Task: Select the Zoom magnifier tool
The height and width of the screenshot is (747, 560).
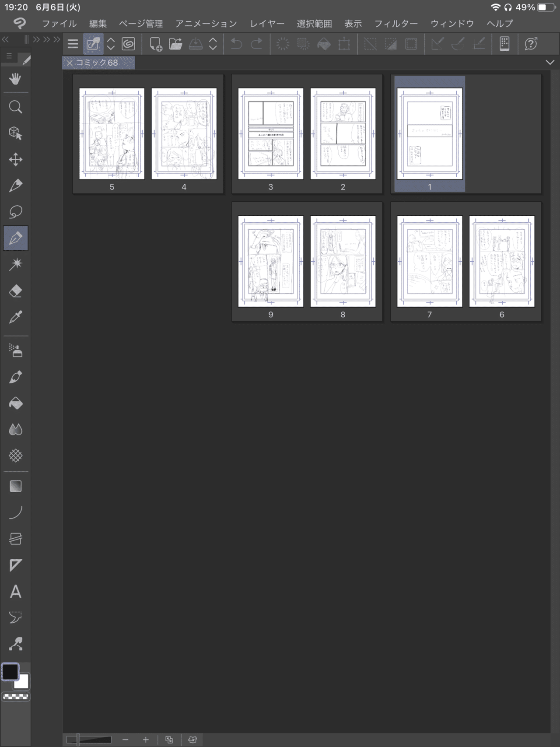Action: click(15, 107)
